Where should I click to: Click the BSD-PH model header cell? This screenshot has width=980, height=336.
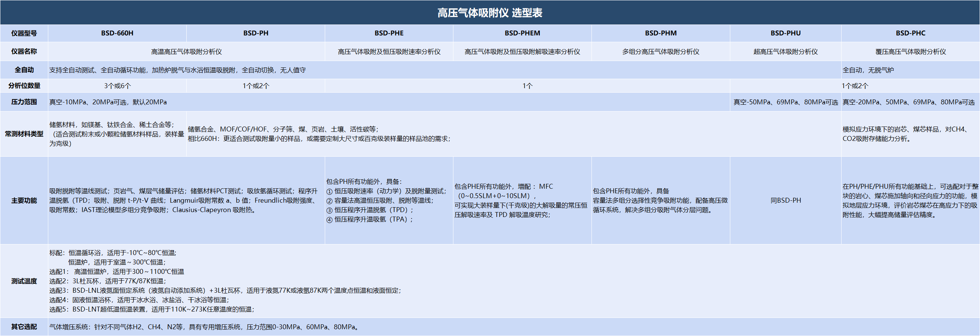click(256, 33)
